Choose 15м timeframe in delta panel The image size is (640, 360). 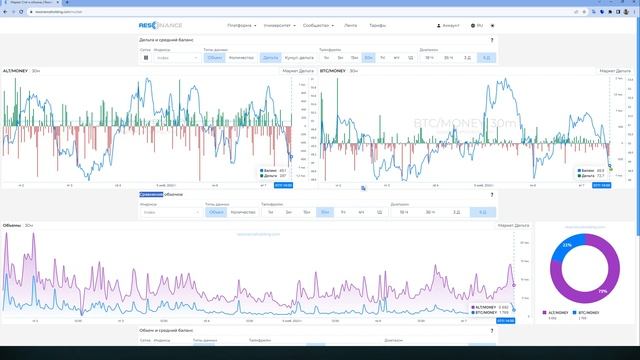point(354,58)
